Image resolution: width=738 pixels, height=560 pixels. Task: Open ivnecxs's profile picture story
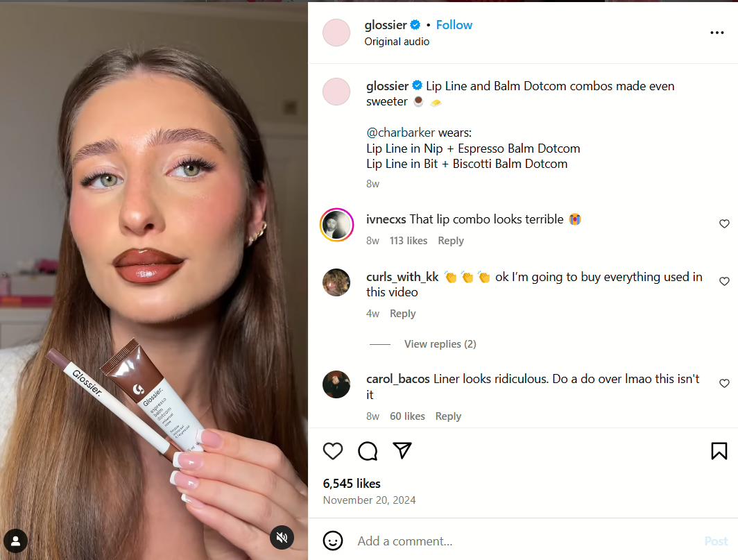click(x=336, y=225)
